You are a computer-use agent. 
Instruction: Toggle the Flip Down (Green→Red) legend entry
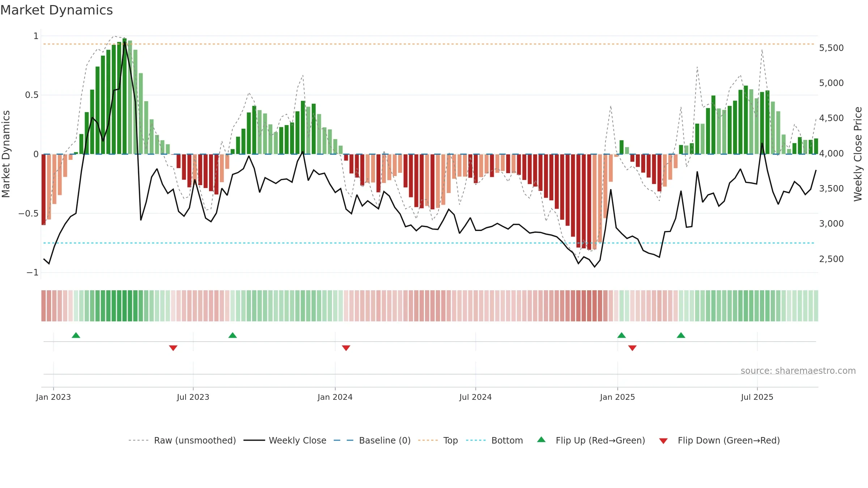[x=719, y=440]
